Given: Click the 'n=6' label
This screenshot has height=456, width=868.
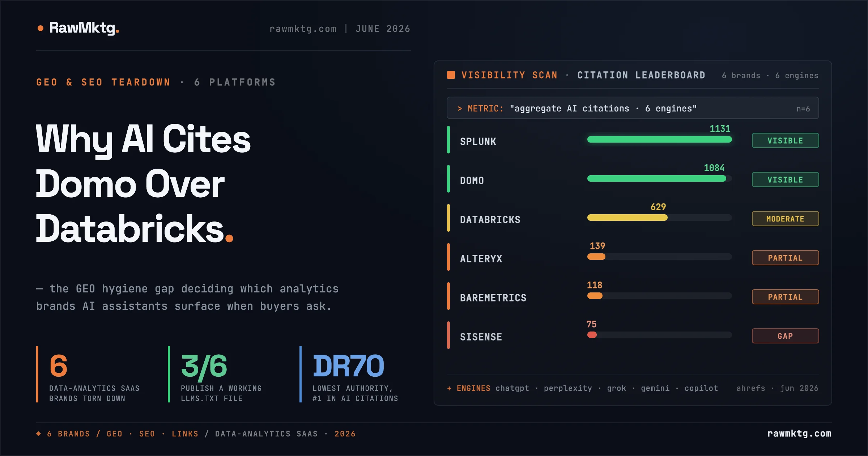Looking at the screenshot, I should (803, 109).
